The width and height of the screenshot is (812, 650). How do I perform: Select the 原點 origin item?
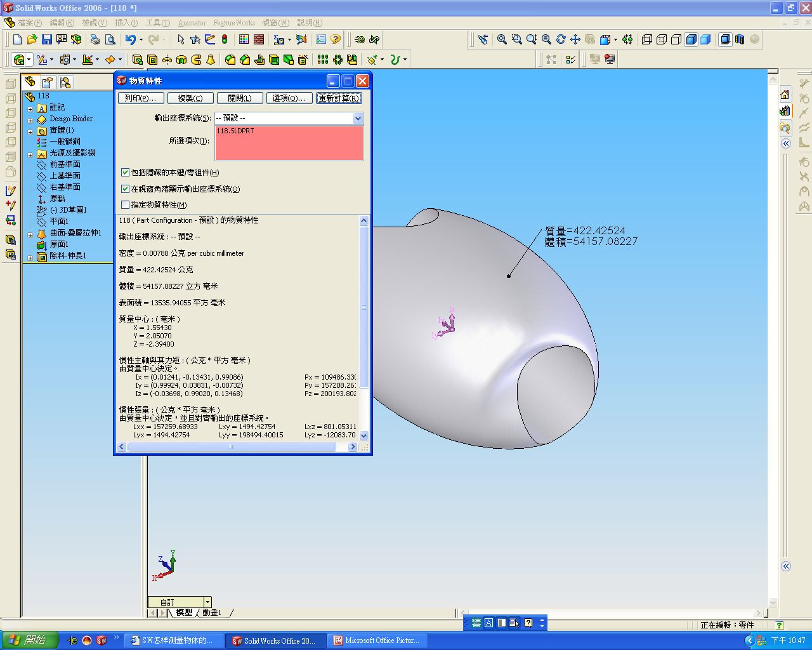click(57, 199)
